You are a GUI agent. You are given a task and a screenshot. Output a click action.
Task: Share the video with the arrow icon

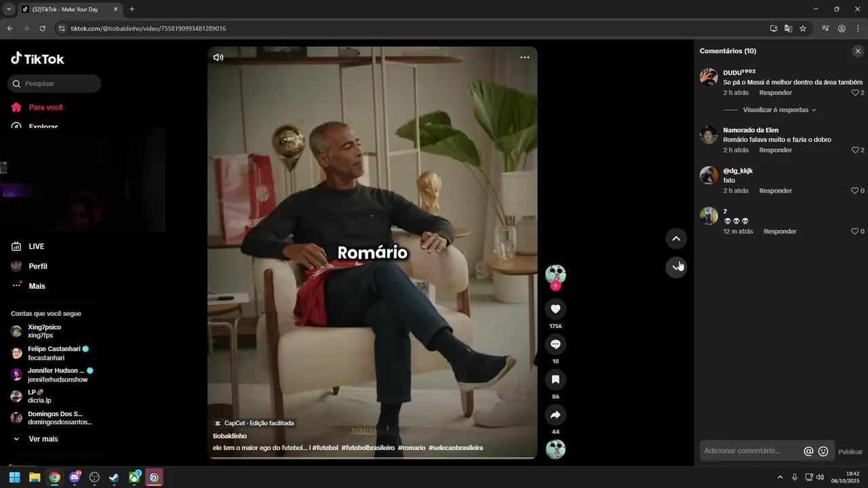click(555, 415)
